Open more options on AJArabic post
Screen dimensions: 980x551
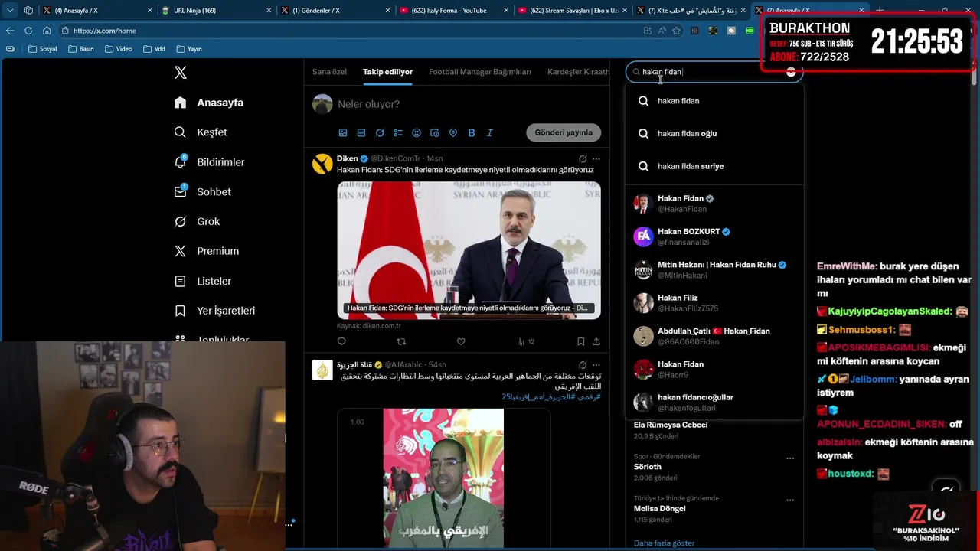point(596,365)
